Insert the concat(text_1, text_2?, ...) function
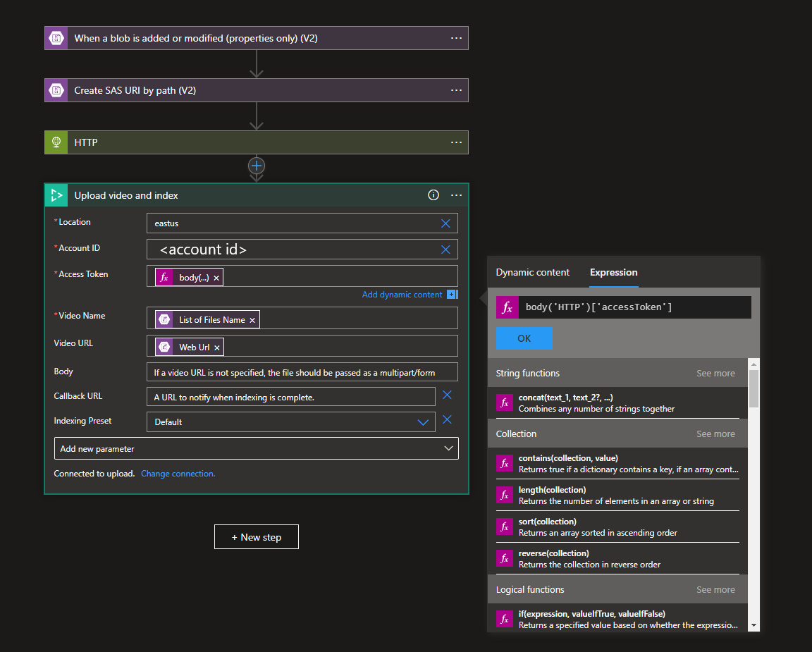The width and height of the screenshot is (812, 652). point(617,403)
